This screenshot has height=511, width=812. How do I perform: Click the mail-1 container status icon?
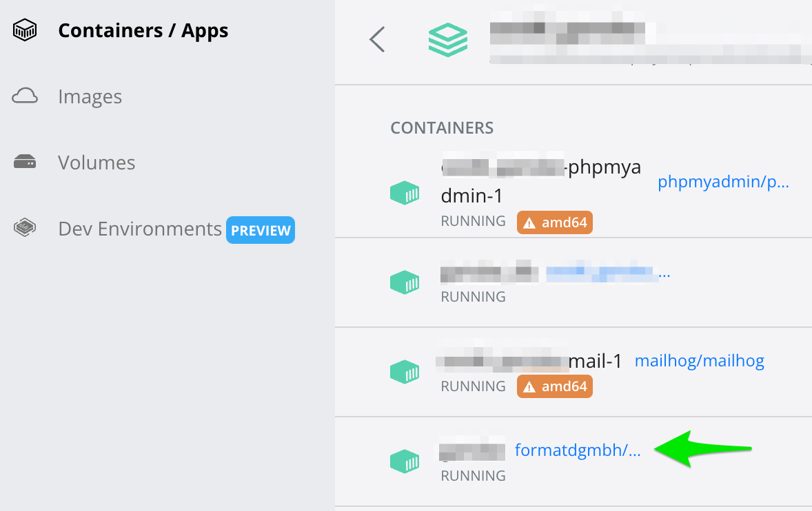[405, 372]
